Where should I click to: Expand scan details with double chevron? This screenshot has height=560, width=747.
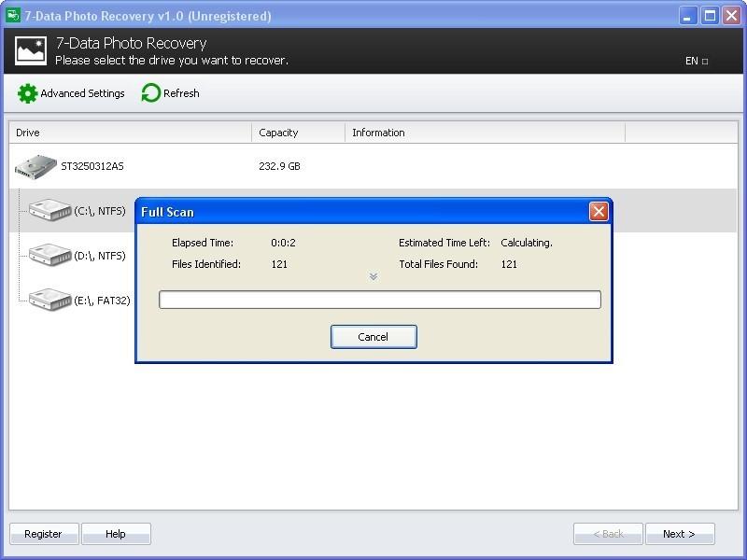(x=373, y=276)
